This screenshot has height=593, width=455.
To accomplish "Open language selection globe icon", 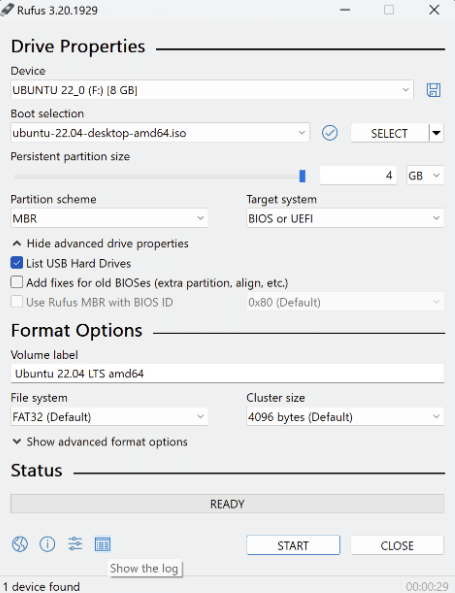I will [x=20, y=545].
